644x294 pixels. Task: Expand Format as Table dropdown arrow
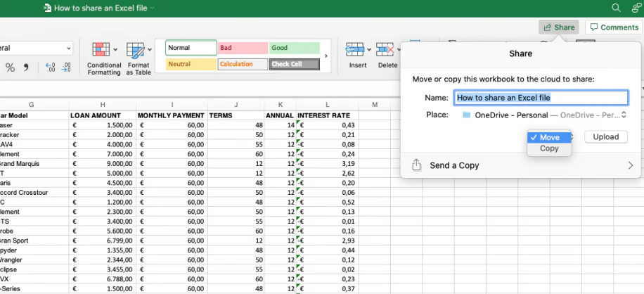[x=150, y=50]
